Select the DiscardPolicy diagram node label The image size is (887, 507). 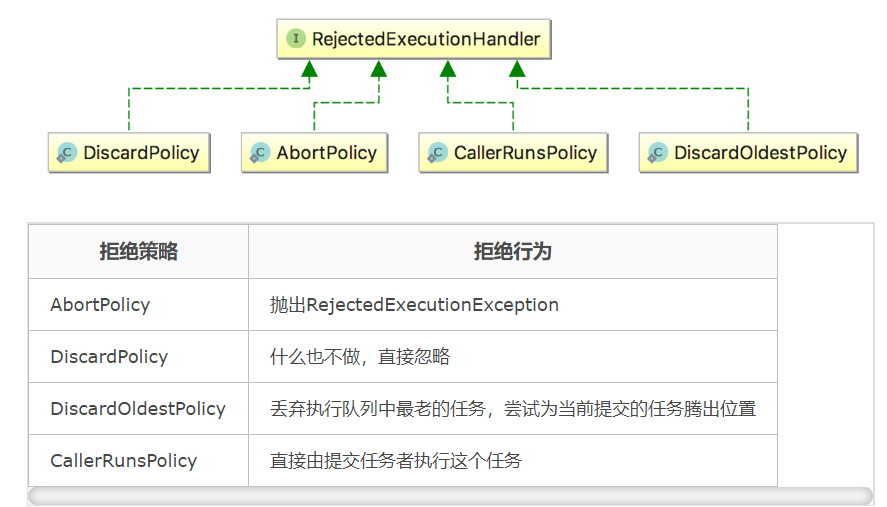coord(141,153)
